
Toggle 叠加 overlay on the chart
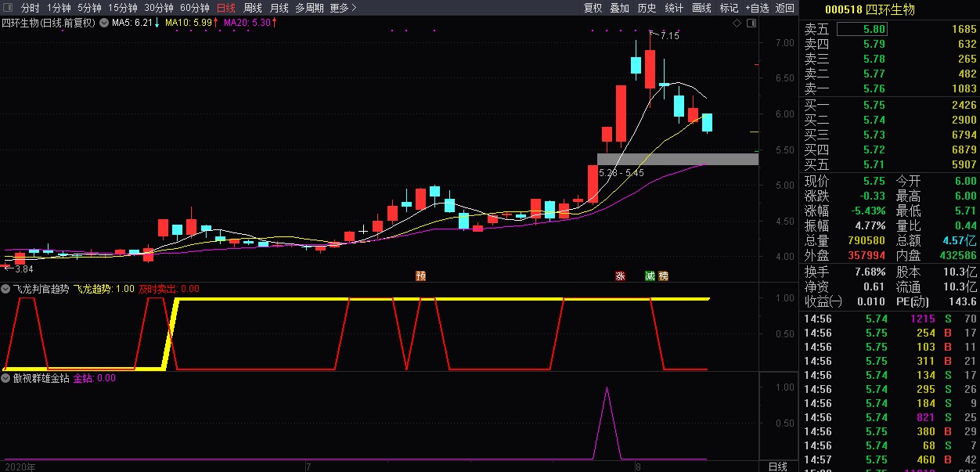coord(619,8)
